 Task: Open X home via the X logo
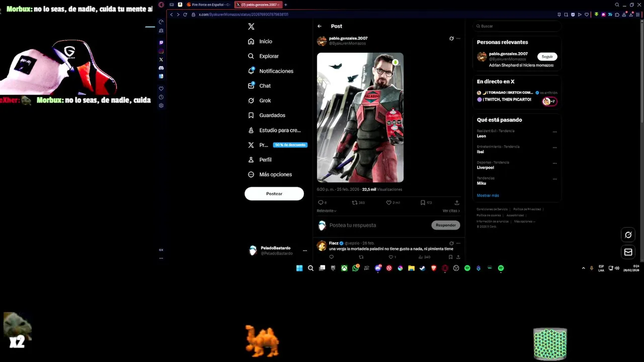point(251,26)
